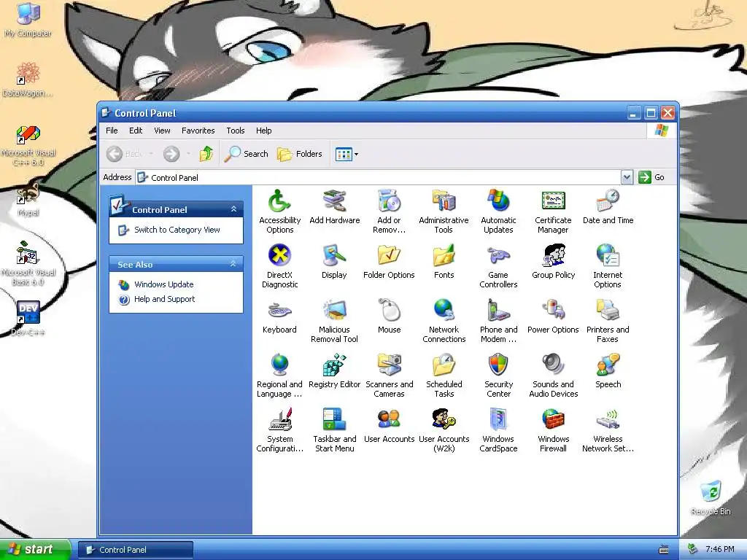This screenshot has width=747, height=560.
Task: Open Folder Options icon
Action: tap(390, 256)
